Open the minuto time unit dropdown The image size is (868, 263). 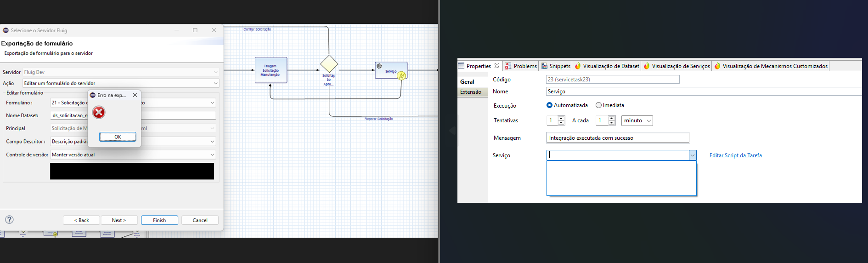[x=637, y=120]
